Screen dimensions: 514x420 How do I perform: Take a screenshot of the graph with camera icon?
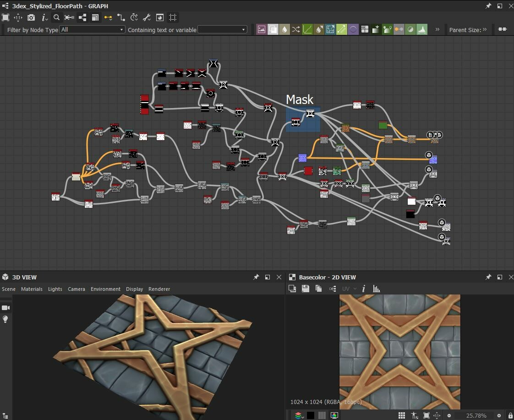pos(31,17)
